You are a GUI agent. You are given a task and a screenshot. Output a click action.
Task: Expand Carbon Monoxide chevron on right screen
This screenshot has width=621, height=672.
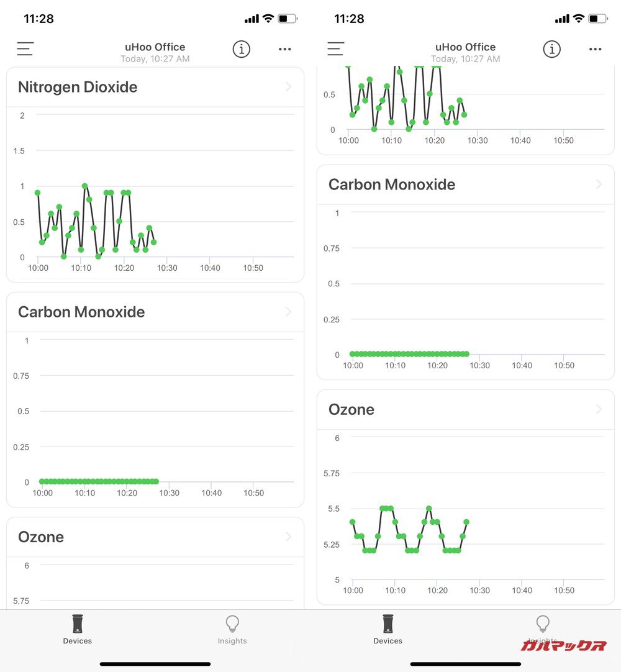[599, 184]
